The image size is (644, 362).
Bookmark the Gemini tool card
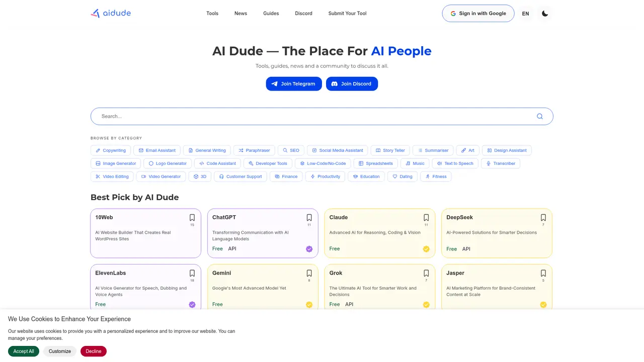click(309, 274)
